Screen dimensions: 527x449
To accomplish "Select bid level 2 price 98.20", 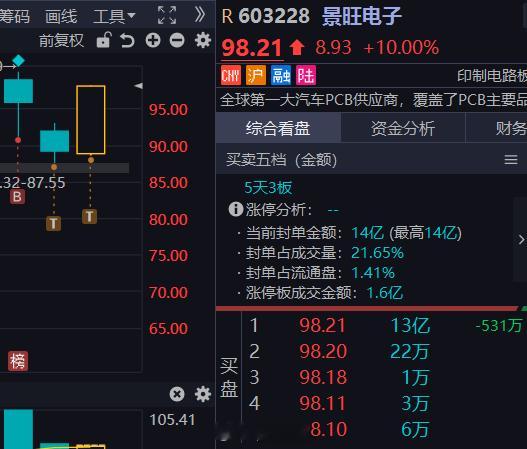I will tap(323, 351).
